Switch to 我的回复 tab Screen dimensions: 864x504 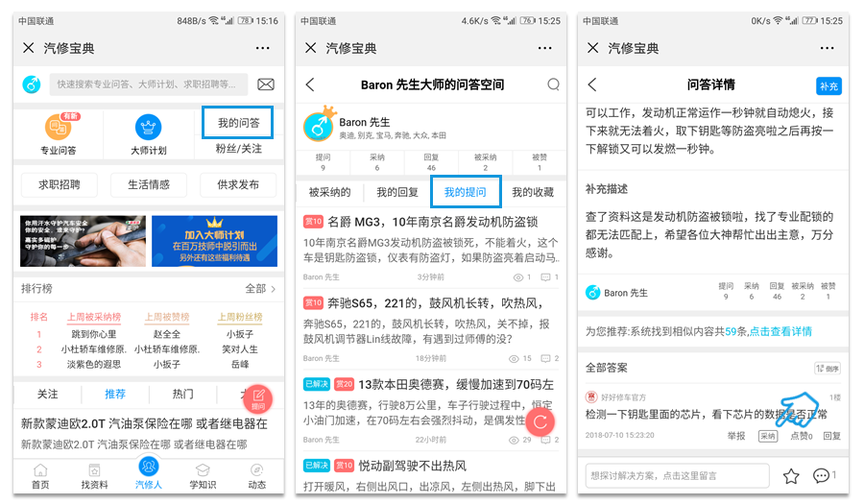pyautogui.click(x=397, y=192)
